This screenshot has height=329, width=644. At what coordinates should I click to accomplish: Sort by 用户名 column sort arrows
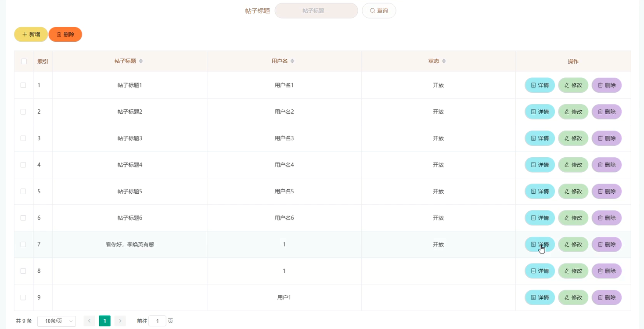pyautogui.click(x=292, y=61)
